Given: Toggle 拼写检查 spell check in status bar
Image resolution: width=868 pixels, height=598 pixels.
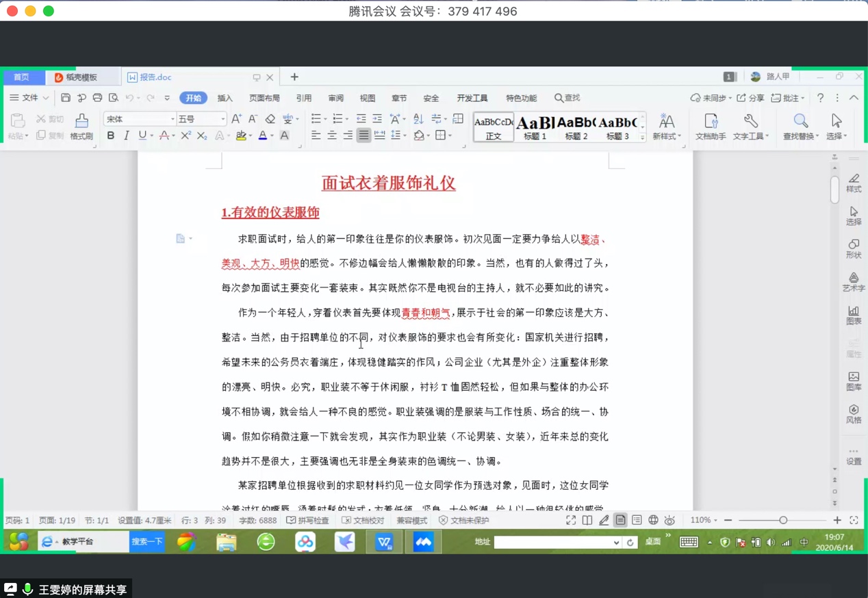Looking at the screenshot, I should click(307, 521).
